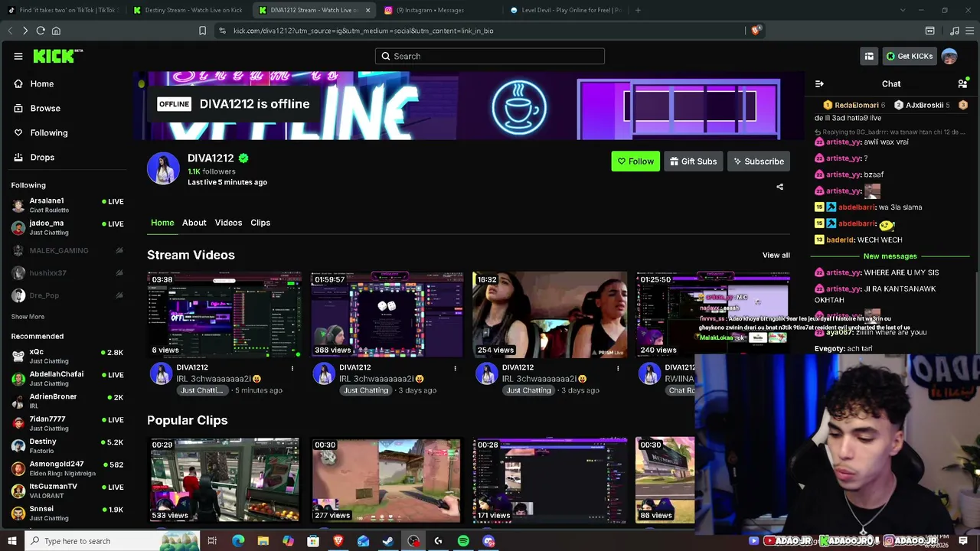Viewport: 980px width, 551px height.
Task: Open the DIVA1212 channel avatar
Action: [x=163, y=168]
